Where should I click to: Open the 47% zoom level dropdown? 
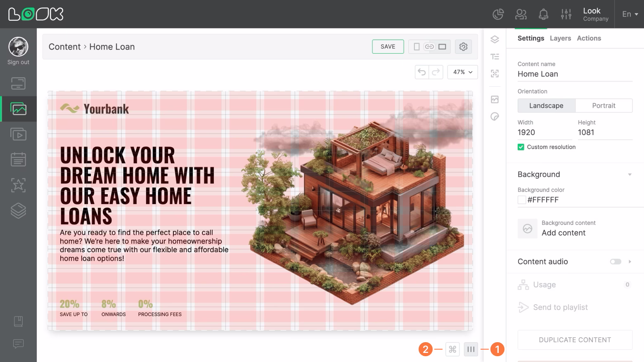pos(462,72)
